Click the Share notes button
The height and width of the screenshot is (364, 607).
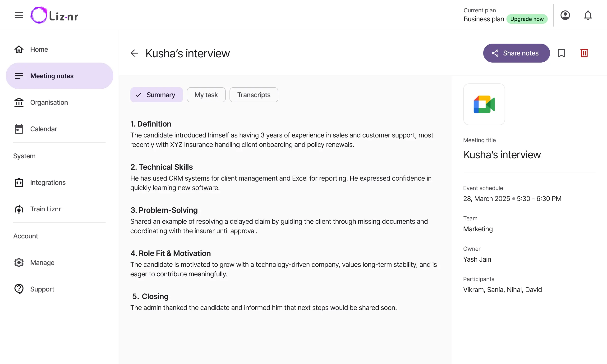click(x=516, y=53)
